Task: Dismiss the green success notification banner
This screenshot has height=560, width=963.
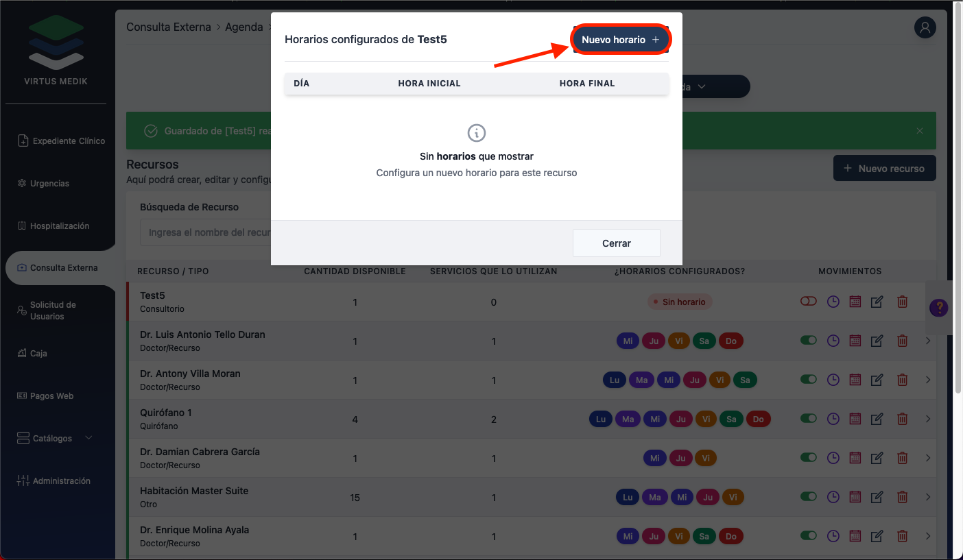Action: [x=920, y=131]
